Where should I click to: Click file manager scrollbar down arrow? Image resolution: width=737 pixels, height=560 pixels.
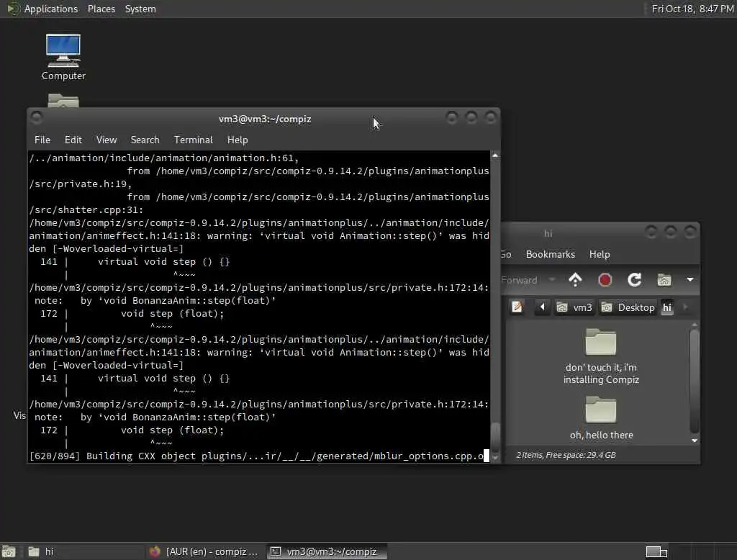coord(695,441)
